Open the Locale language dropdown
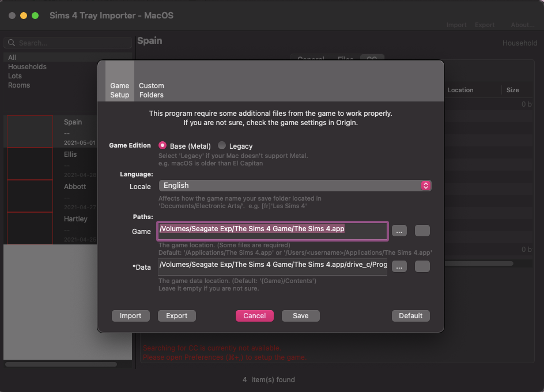Image resolution: width=544 pixels, height=392 pixels. 295,186
